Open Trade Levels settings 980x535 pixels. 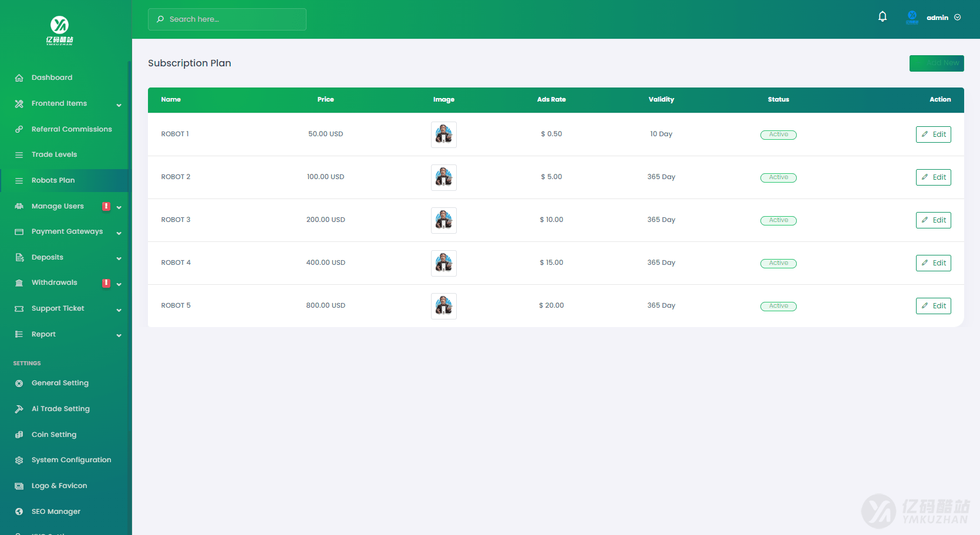coord(55,154)
